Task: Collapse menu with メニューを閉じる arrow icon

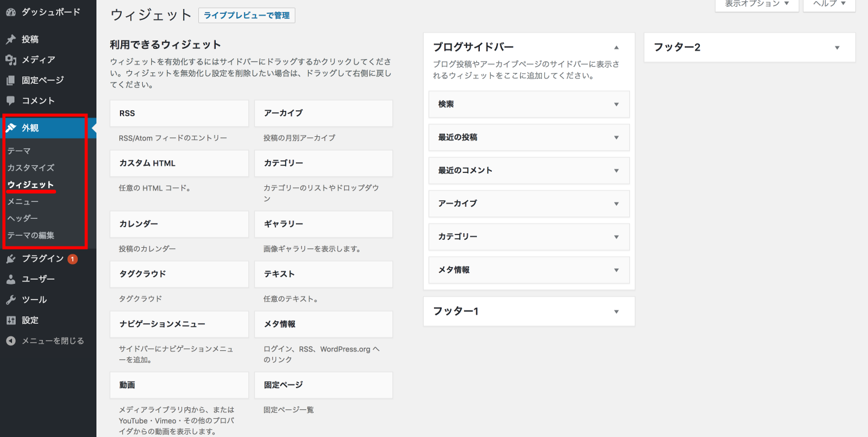Action: coord(11,341)
